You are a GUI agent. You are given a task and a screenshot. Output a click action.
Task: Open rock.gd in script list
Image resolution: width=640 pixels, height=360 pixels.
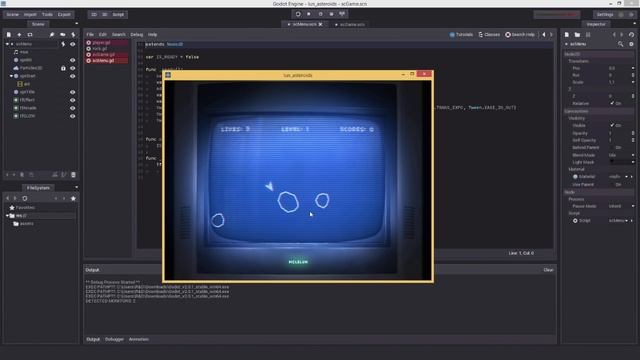107,49
